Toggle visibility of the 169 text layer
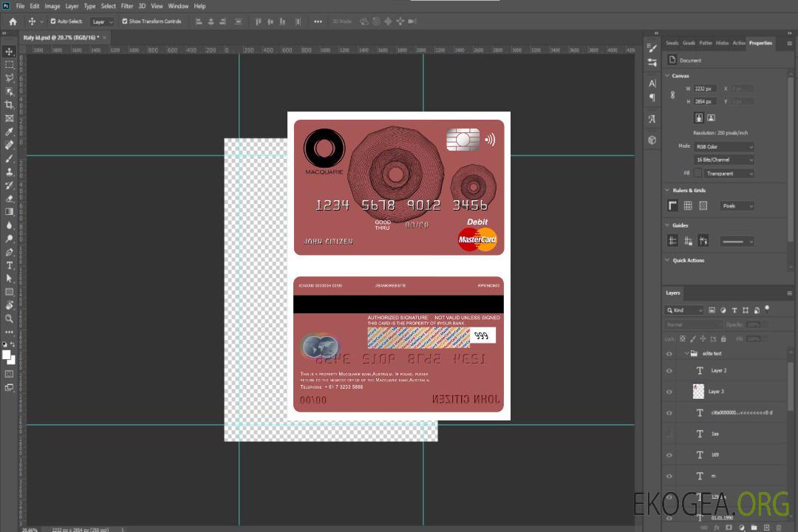Viewport: 798px width, 532px height. pos(669,455)
